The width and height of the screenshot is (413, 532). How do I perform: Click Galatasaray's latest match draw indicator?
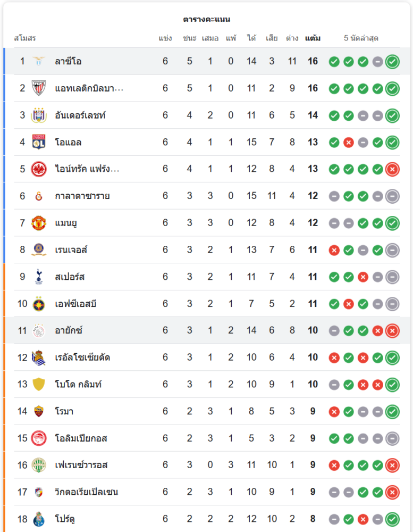(392, 196)
